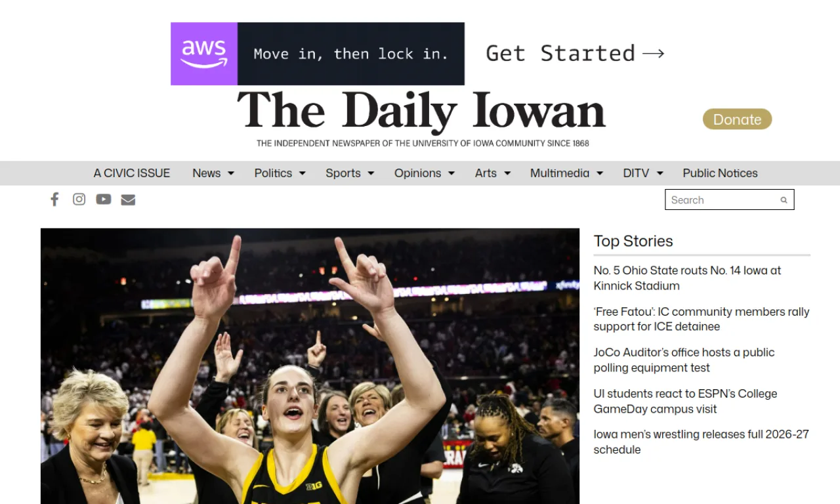Open the YouTube social icon
This screenshot has width=840, height=504.
tap(104, 199)
